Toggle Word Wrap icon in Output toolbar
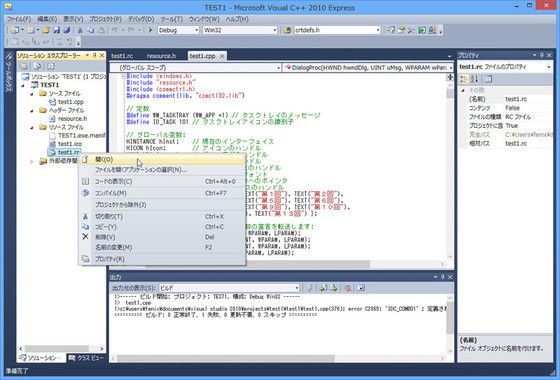Image resolution: width=560 pixels, height=380 pixels. tap(361, 288)
